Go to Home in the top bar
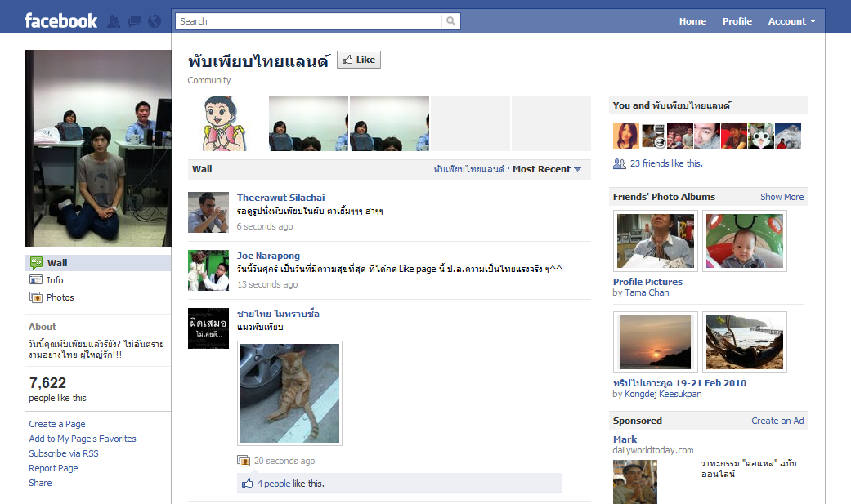851x504 pixels. [692, 21]
